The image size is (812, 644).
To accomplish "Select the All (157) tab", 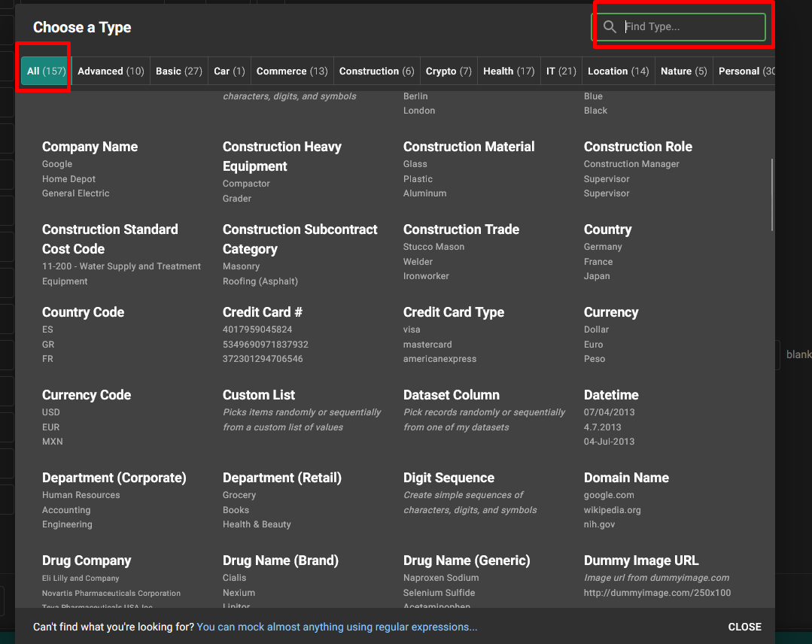I will tap(46, 71).
